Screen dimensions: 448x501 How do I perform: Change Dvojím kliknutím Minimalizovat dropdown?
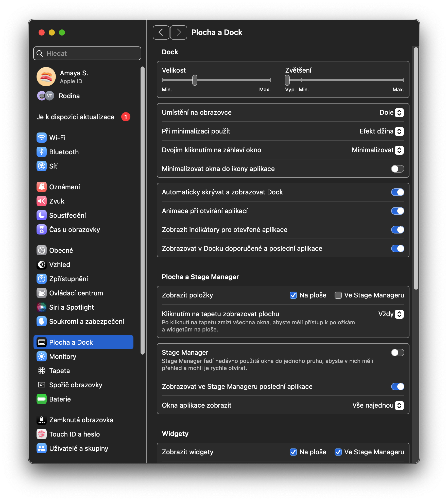click(x=378, y=150)
